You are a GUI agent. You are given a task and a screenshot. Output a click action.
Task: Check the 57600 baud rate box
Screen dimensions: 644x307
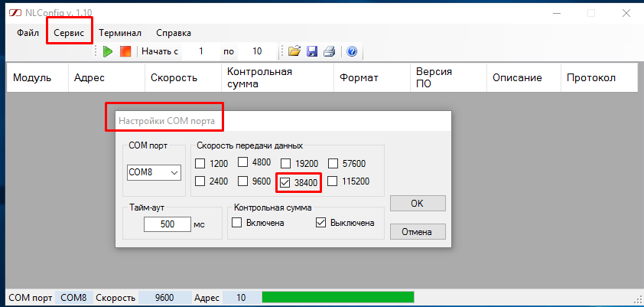pyautogui.click(x=333, y=164)
